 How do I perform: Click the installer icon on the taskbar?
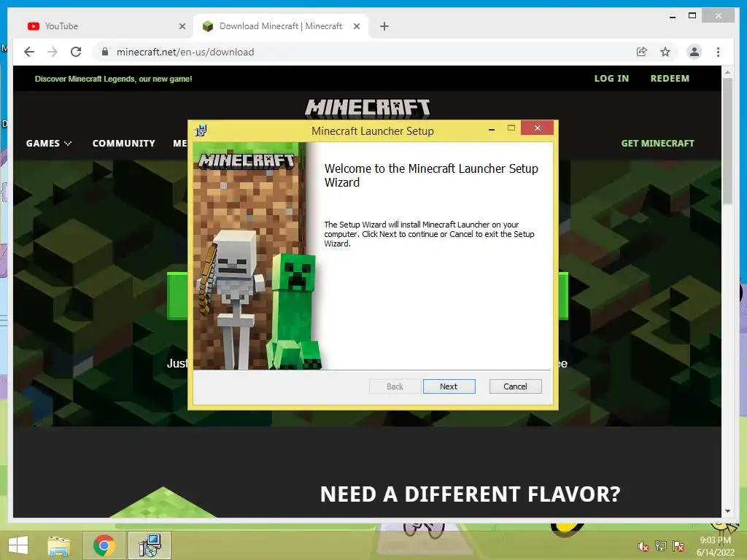tap(150, 545)
